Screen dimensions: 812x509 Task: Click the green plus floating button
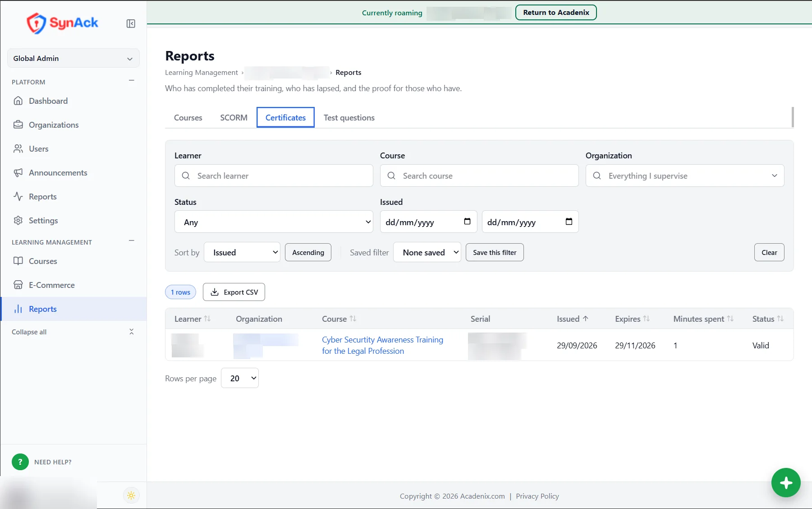coord(786,483)
